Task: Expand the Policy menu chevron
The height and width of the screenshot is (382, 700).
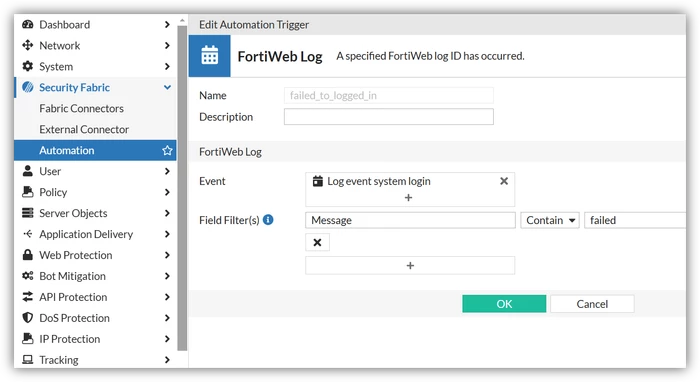Action: click(167, 192)
